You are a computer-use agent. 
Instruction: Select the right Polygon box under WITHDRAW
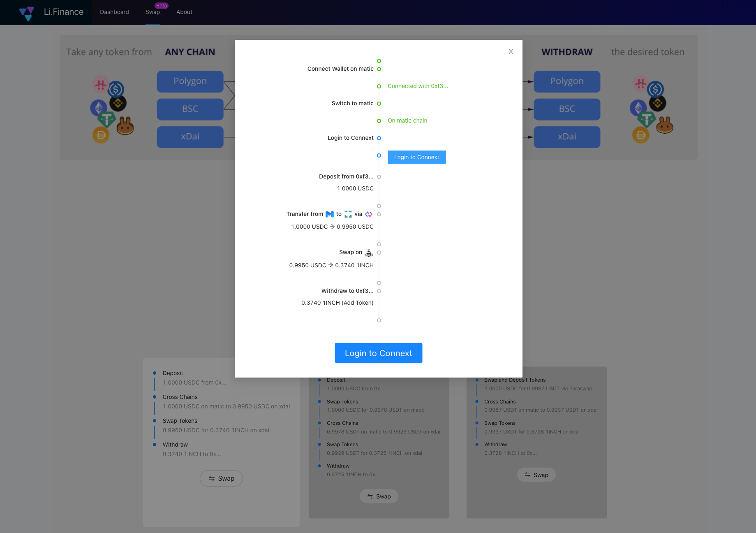point(567,81)
